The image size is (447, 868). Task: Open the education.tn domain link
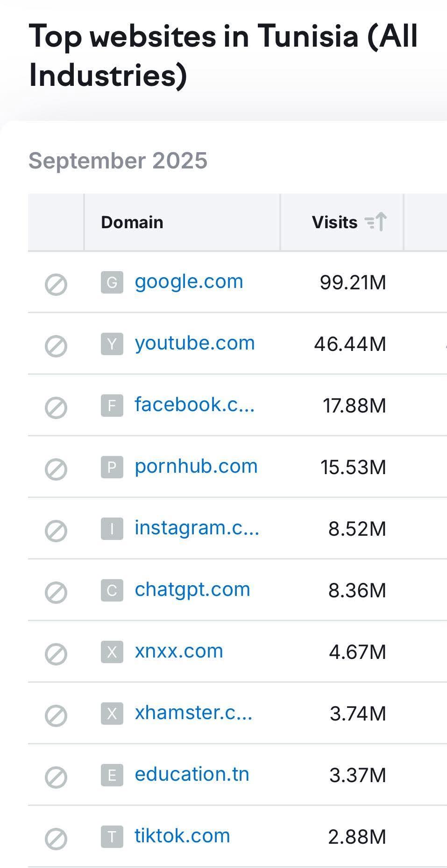[192, 774]
